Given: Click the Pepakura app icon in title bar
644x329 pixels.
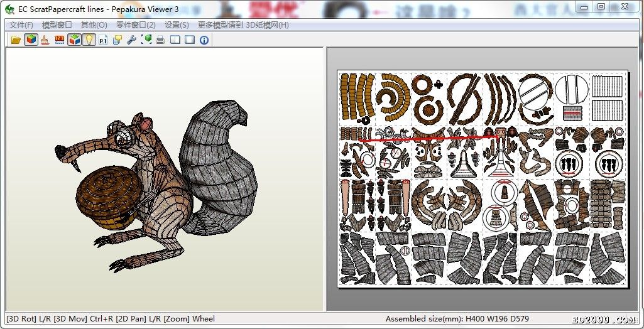Looking at the screenshot, I should (9, 9).
